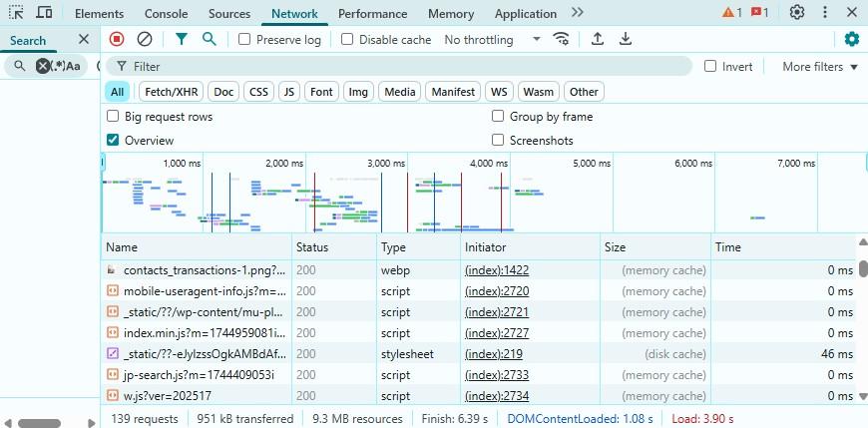Screen dimensions: 868x428
Task: Select the Manifest filter
Action: [453, 92]
